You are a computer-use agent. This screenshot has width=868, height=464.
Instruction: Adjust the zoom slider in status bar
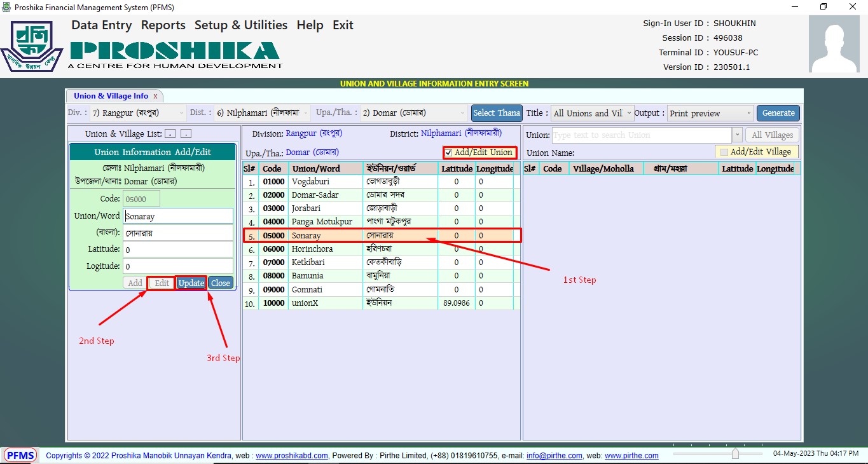pyautogui.click(x=735, y=454)
